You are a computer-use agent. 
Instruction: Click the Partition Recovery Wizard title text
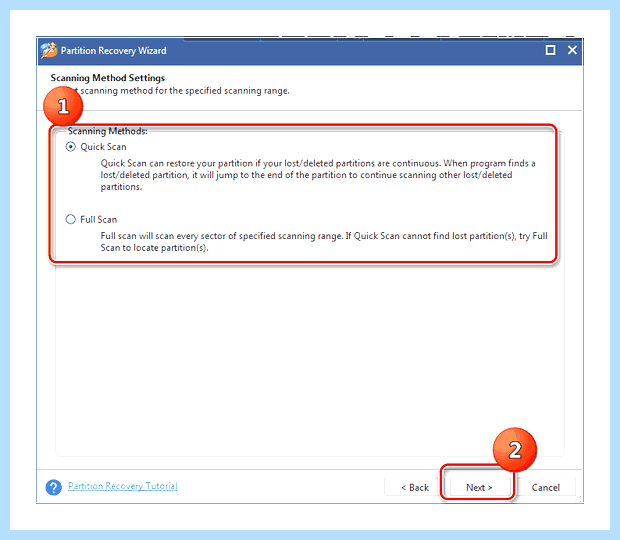[x=113, y=51]
